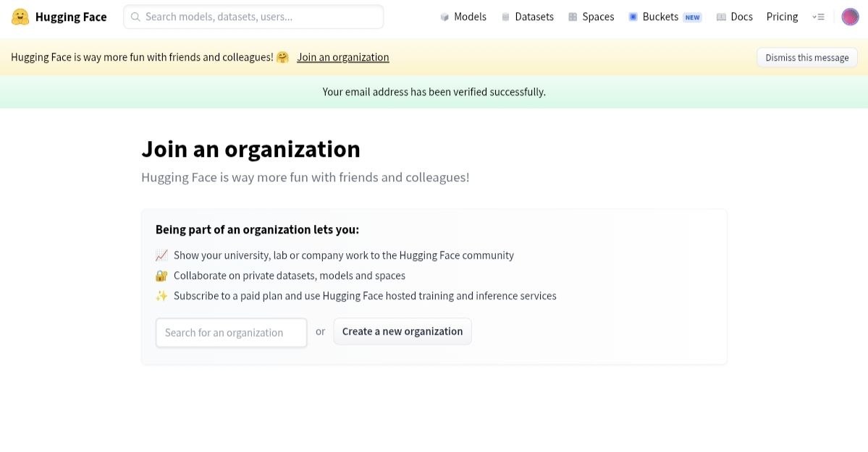Click Being part of an organization lets you
This screenshot has height=452, width=868.
pyautogui.click(x=258, y=229)
